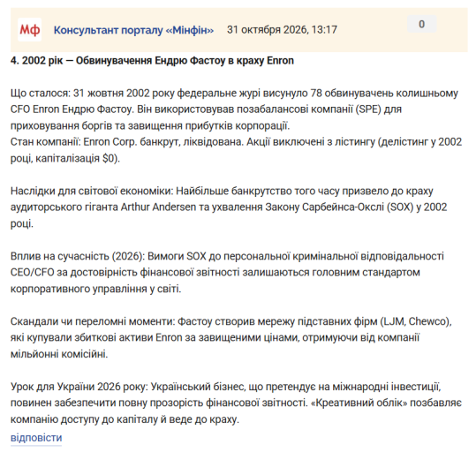Click the text «(LJM, Chewco)»
Viewport: 476px width, 452px height.
click(x=416, y=321)
